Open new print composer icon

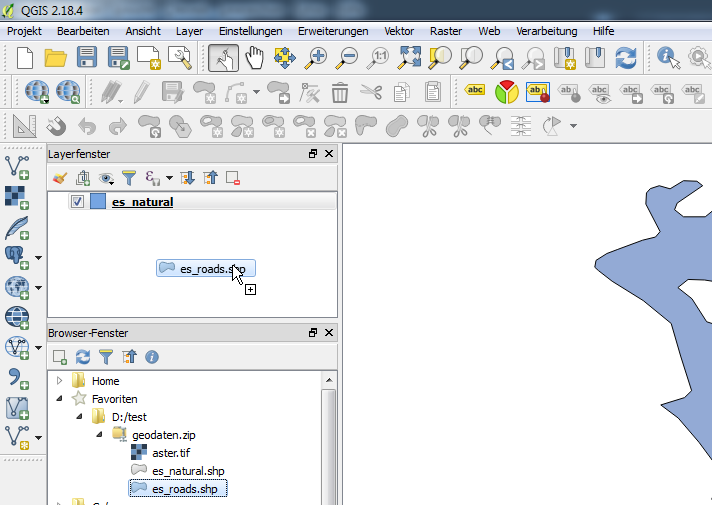[149, 58]
